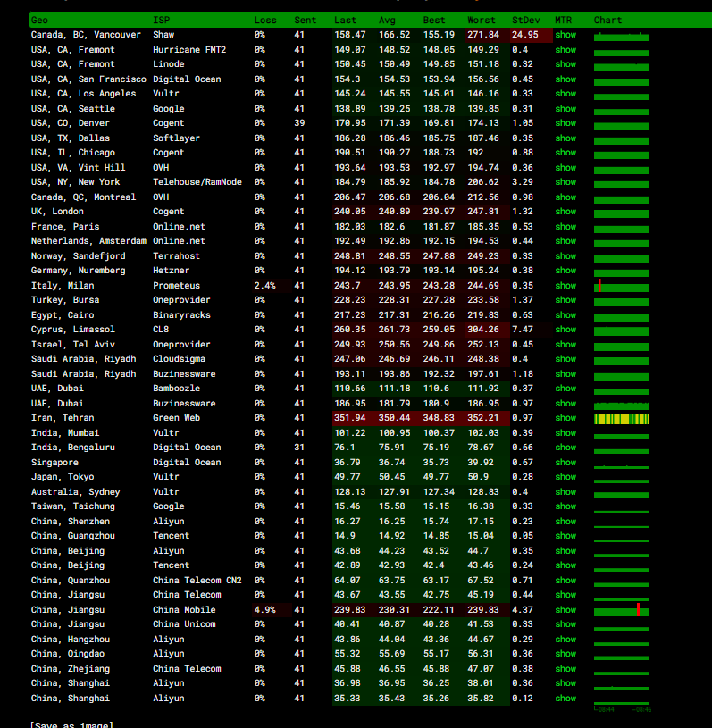Click the 24.95 StDev value for Shaw
The image size is (712, 728).
click(524, 35)
